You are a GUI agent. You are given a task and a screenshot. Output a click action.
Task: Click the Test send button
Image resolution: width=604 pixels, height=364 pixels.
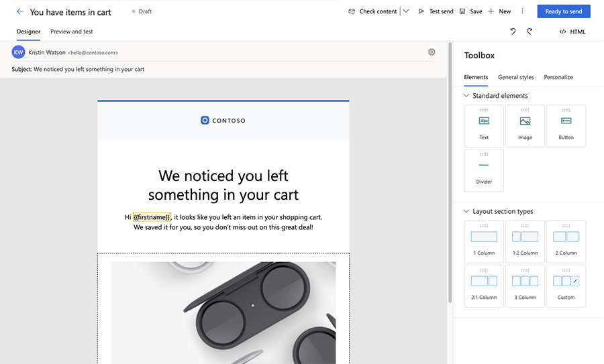pos(436,11)
